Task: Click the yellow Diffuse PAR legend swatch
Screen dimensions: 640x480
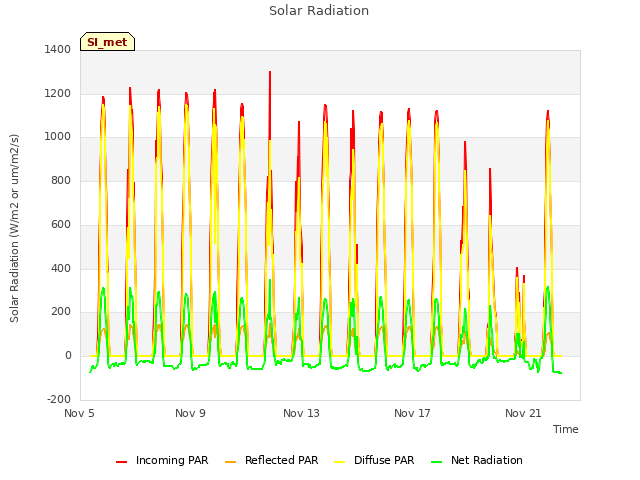Action: click(x=339, y=462)
